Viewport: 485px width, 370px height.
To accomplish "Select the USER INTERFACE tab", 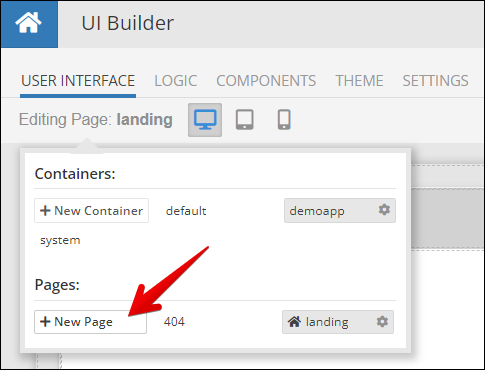I will pyautogui.click(x=78, y=81).
